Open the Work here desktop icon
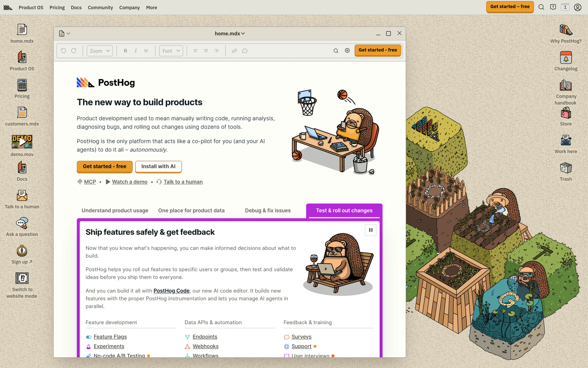This screenshot has width=588, height=368. point(566,140)
